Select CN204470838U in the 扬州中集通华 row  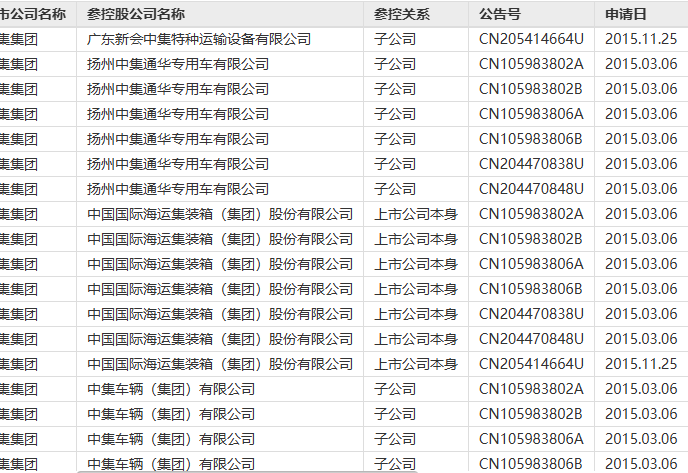(x=531, y=164)
